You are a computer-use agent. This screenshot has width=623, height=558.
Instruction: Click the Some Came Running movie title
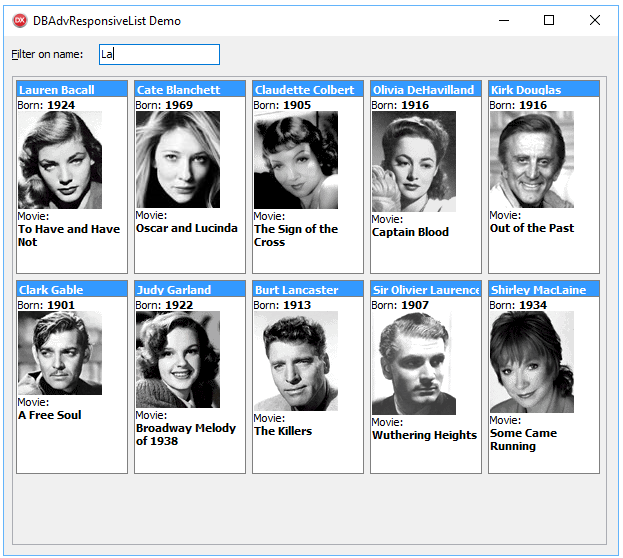523,440
